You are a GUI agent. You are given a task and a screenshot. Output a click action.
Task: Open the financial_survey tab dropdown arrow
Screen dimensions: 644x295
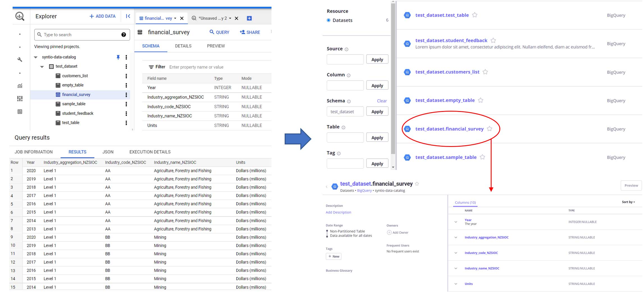pos(175,19)
